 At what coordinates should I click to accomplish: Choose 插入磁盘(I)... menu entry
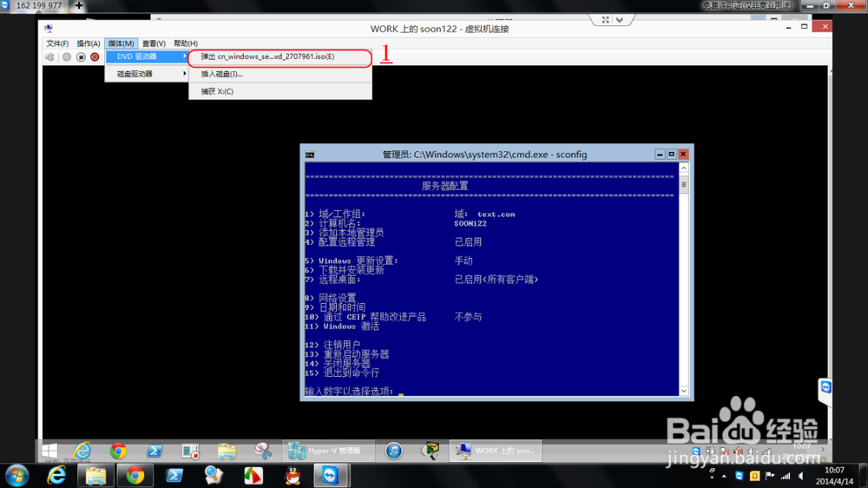[279, 74]
